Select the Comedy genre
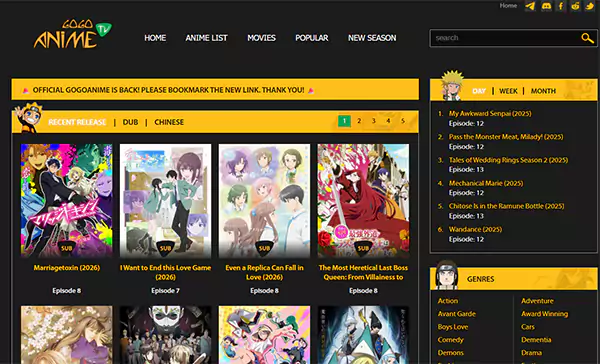600x364 pixels. click(450, 340)
